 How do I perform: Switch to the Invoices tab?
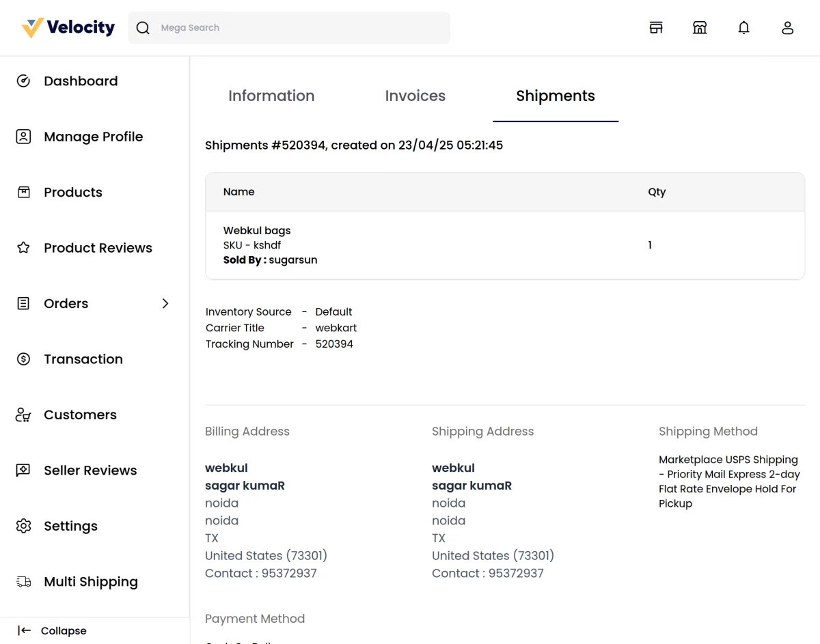pyautogui.click(x=415, y=96)
